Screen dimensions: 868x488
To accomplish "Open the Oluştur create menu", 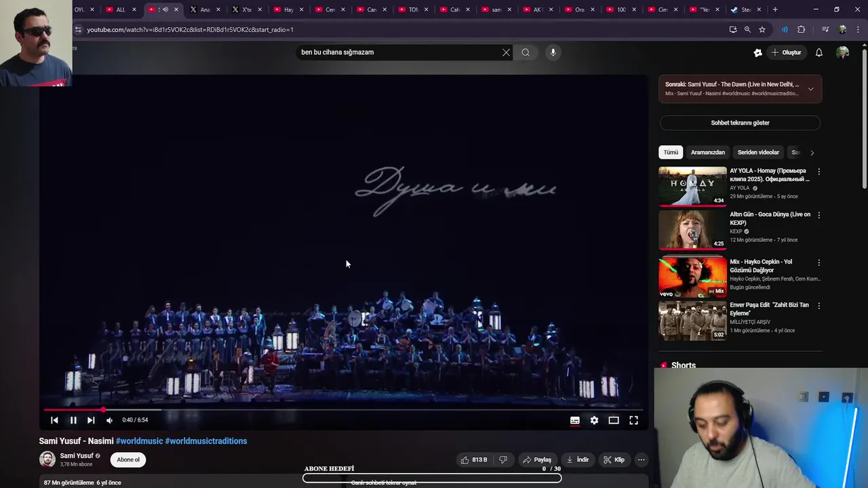I will pos(786,52).
